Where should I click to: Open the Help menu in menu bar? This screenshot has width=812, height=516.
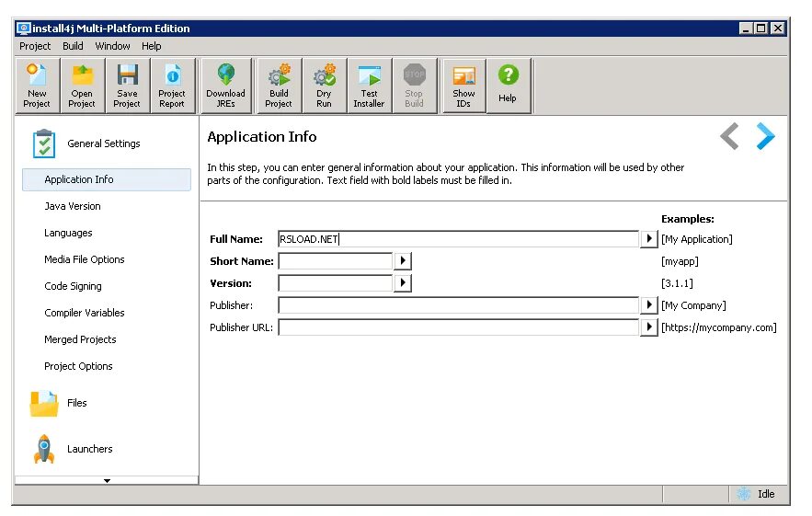[x=152, y=46]
